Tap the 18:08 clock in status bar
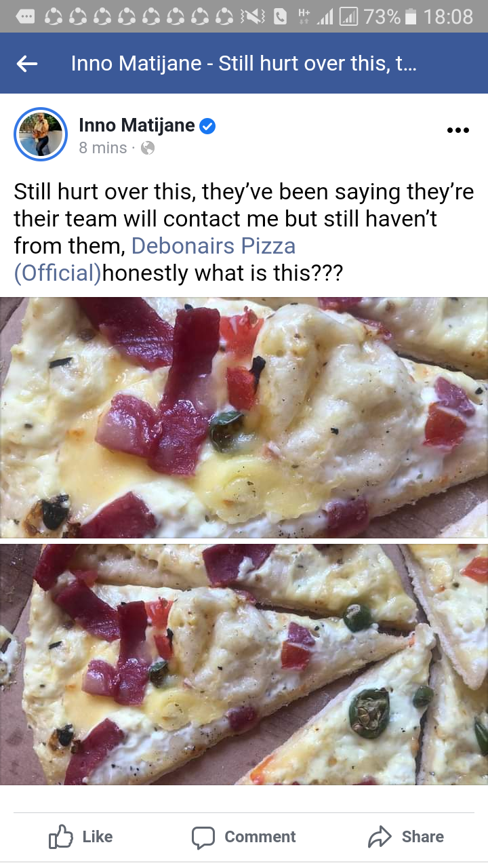This screenshot has width=488, height=868. click(448, 16)
